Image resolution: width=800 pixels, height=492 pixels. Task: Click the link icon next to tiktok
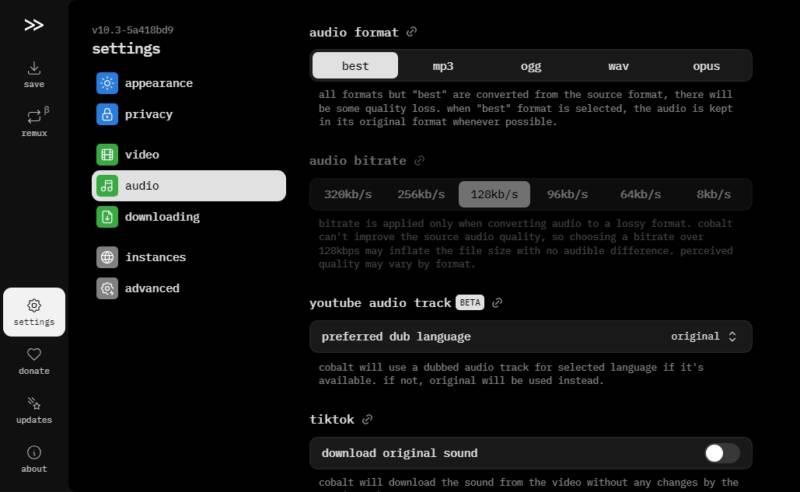coord(367,419)
